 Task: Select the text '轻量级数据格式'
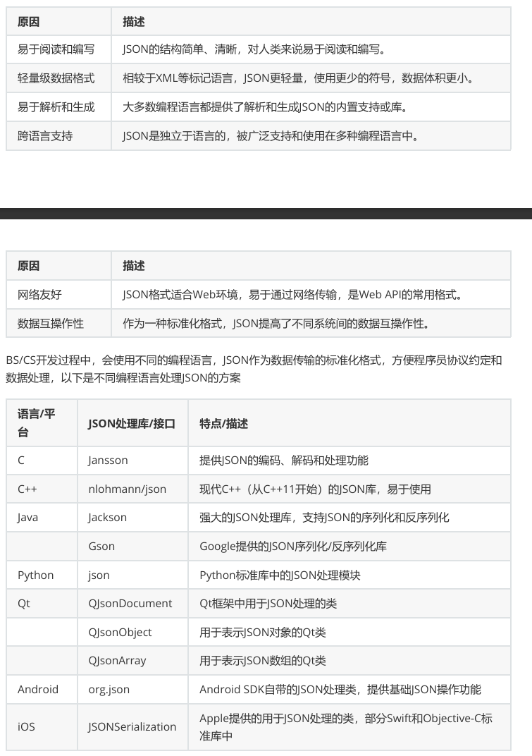click(x=56, y=78)
